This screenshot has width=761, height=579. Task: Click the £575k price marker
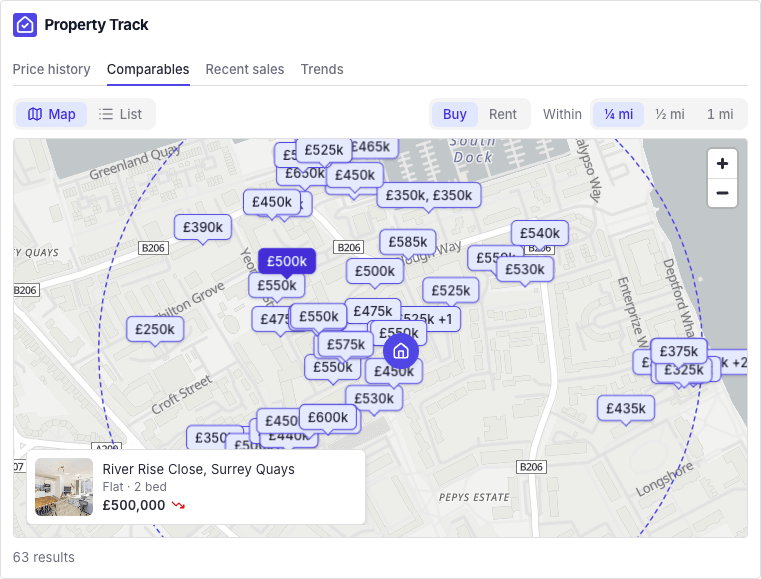[346, 344]
